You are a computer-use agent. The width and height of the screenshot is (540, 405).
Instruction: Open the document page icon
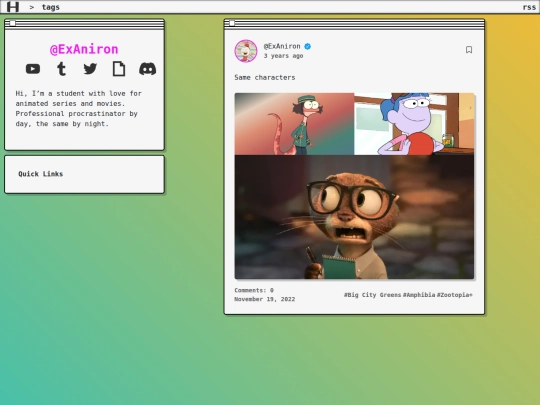(119, 69)
